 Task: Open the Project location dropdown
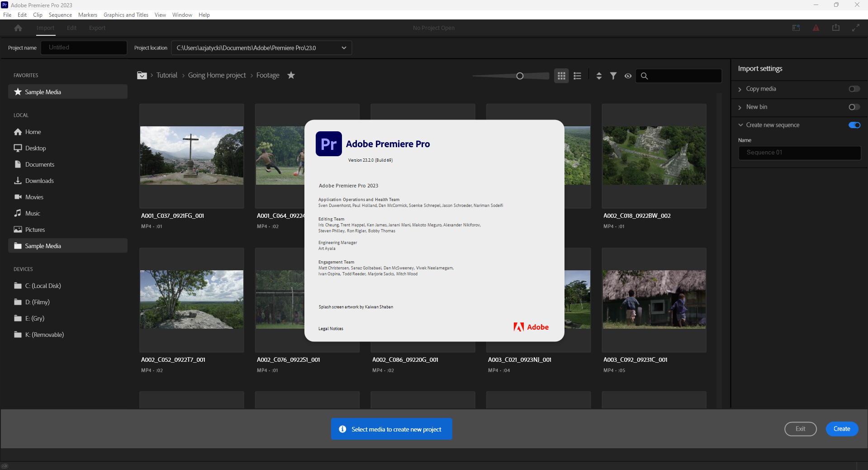tap(261, 48)
